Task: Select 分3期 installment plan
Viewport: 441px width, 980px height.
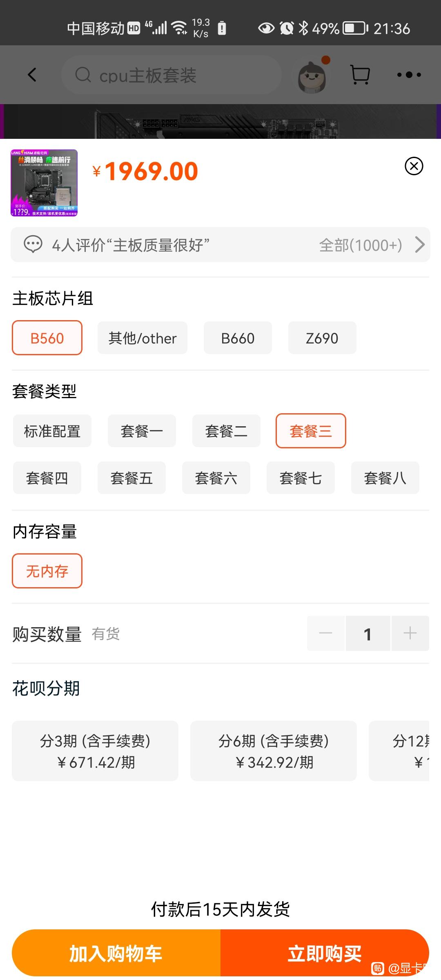Action: (95, 751)
